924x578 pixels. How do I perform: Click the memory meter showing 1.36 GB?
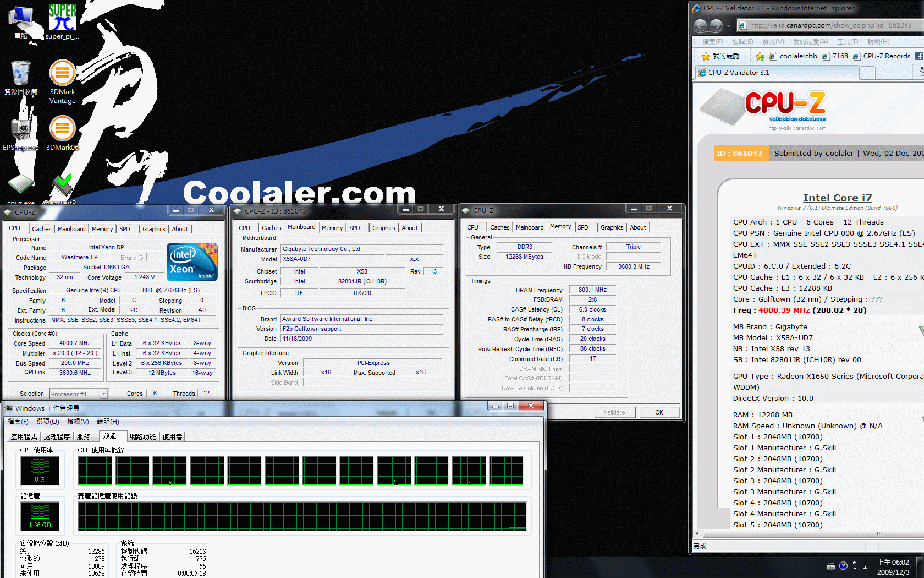(x=40, y=516)
